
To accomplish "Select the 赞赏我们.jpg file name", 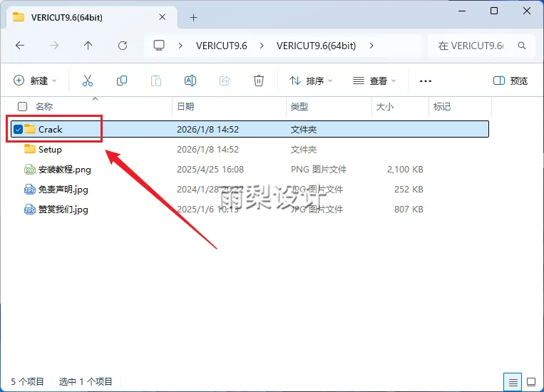I will tap(63, 210).
